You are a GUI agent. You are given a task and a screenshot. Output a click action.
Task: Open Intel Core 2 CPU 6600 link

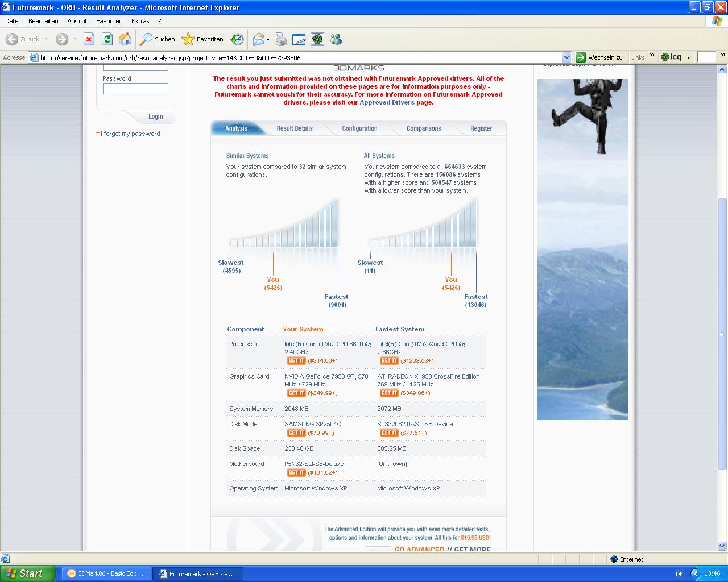click(x=328, y=348)
